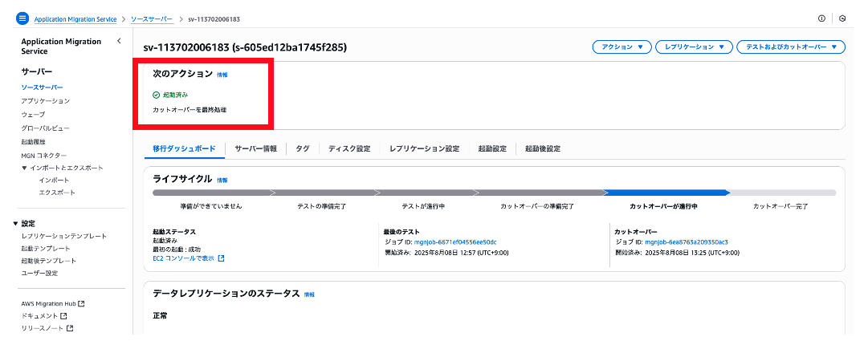Switch to the 移行ダッシュボード tab

coord(185,148)
